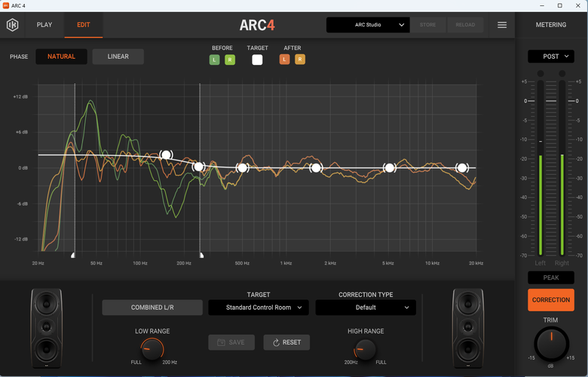
Task: Click the range limit handle near 250 Hz
Action: (x=201, y=255)
